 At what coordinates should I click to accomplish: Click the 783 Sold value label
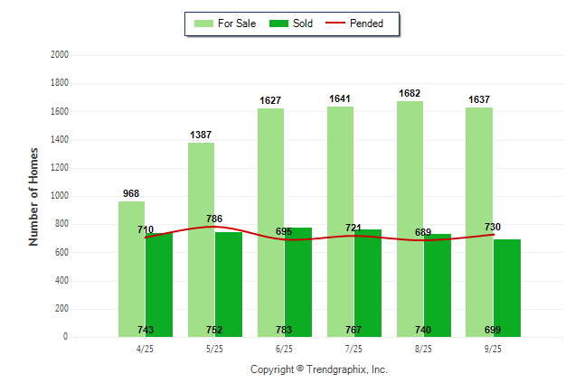284,331
